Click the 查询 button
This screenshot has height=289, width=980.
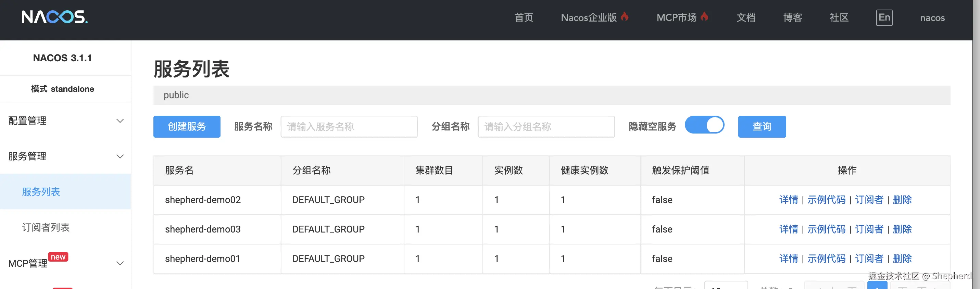(x=762, y=127)
